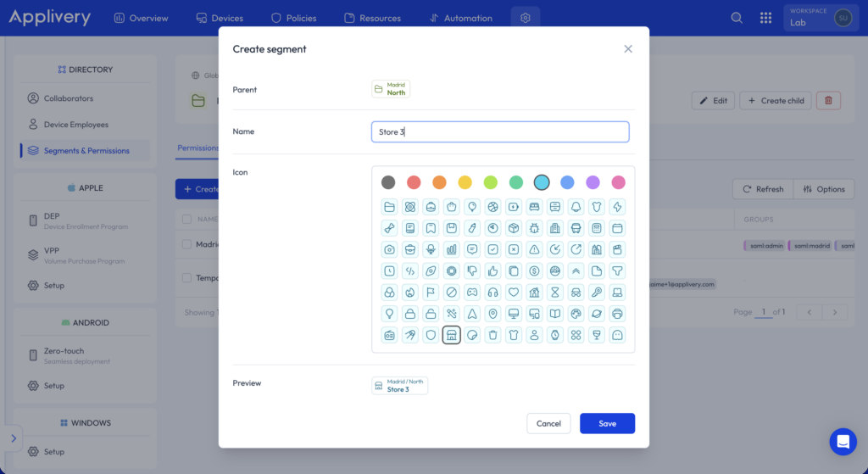This screenshot has width=868, height=474.
Task: Tick the checkbox on the Madrid row
Action: pyautogui.click(x=186, y=244)
